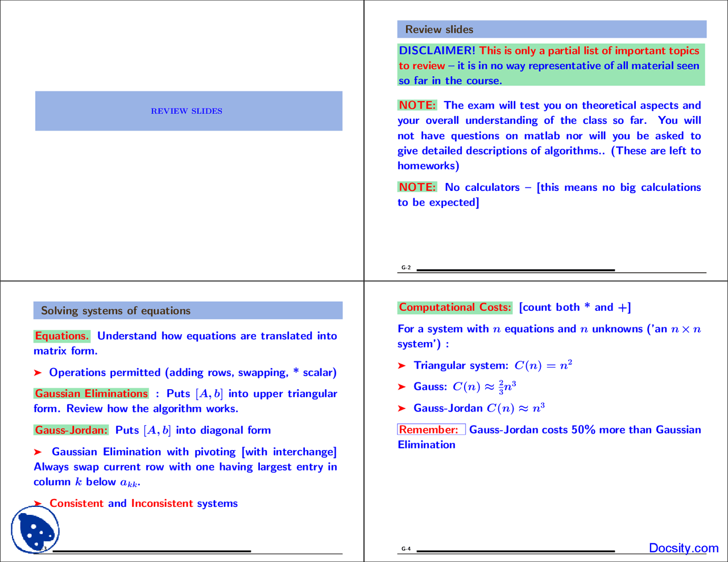This screenshot has height=562, width=728.
Task: Click arrow bullet before 'Consistent and Inconsistent'
Action: 38,503
